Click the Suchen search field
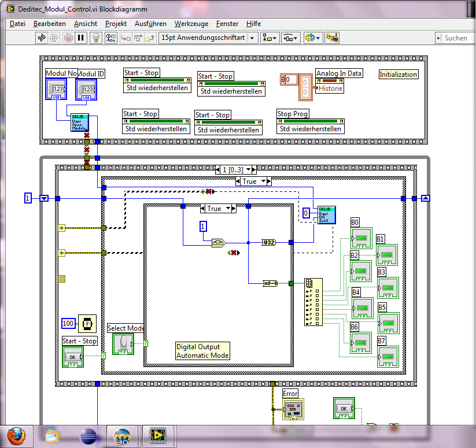Image resolution: width=476 pixels, height=448 pixels. (457, 38)
